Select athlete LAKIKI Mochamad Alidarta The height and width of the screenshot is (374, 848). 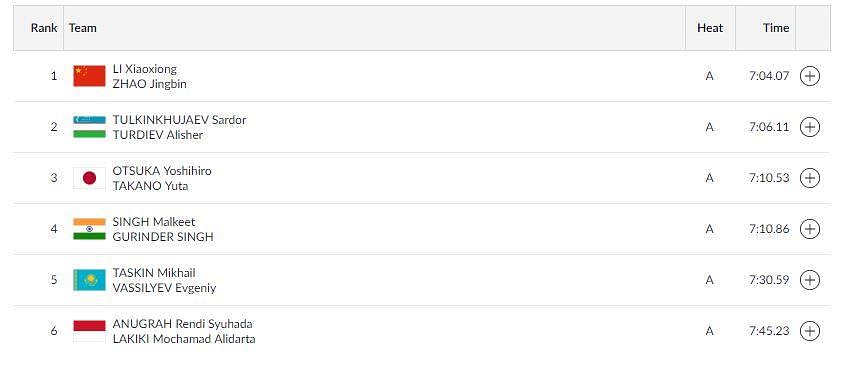pyautogui.click(x=184, y=339)
